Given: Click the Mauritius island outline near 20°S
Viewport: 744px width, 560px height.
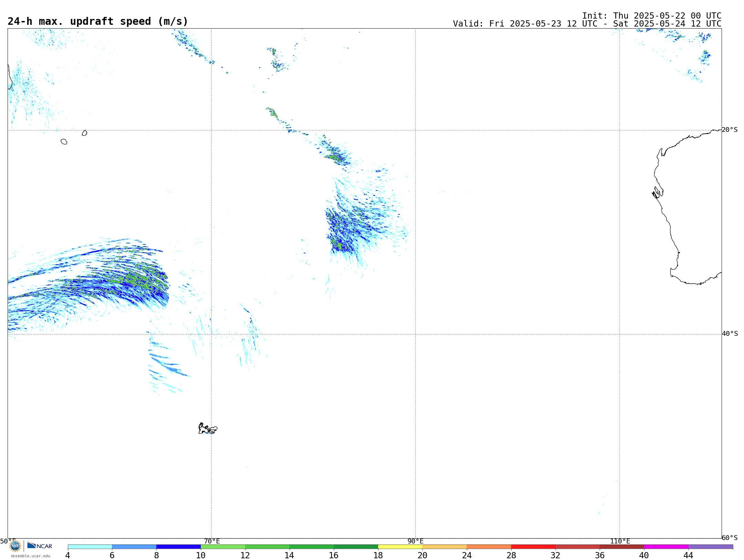Looking at the screenshot, I should 84,133.
